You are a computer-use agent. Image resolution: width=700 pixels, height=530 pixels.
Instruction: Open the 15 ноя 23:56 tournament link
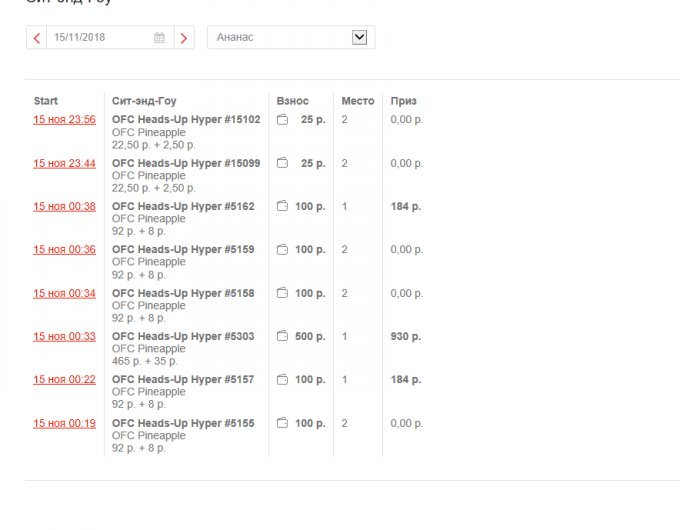(x=64, y=120)
